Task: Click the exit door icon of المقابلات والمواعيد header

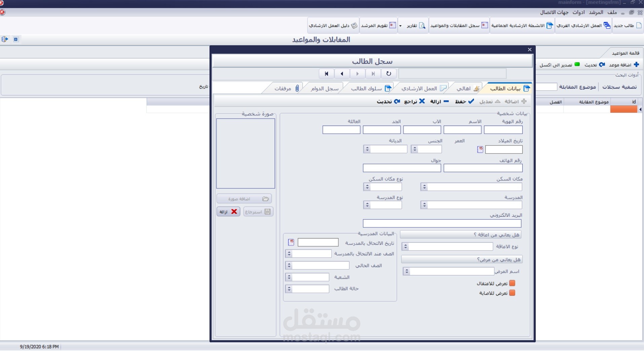Action: pyautogui.click(x=5, y=39)
